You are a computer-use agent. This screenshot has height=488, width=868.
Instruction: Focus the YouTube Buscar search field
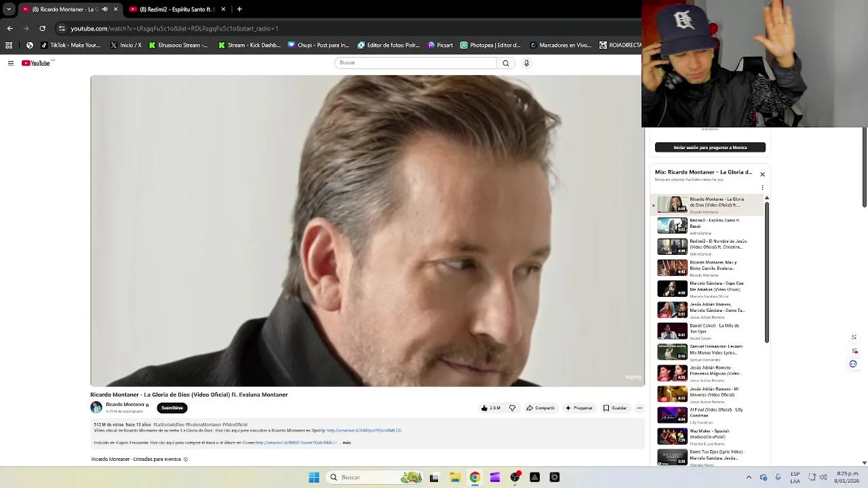[416, 63]
